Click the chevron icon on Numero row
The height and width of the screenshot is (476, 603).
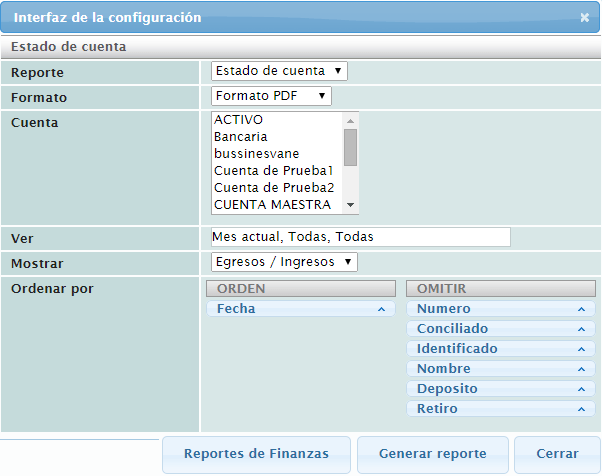tap(581, 310)
